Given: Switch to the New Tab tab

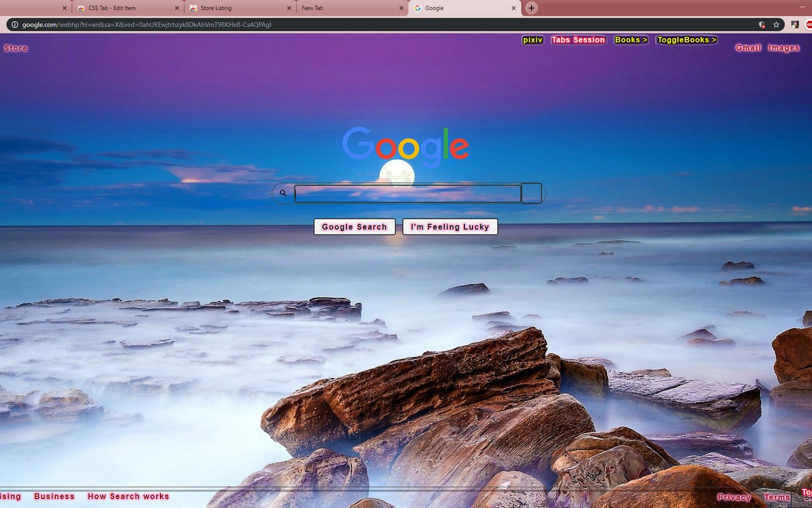Looking at the screenshot, I should click(353, 8).
